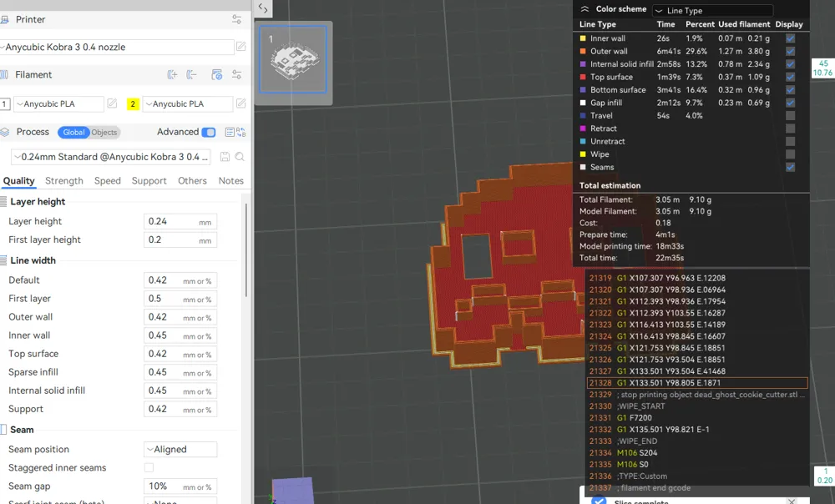Enable the Wipe display checkbox
The width and height of the screenshot is (835, 504).
[x=790, y=154]
